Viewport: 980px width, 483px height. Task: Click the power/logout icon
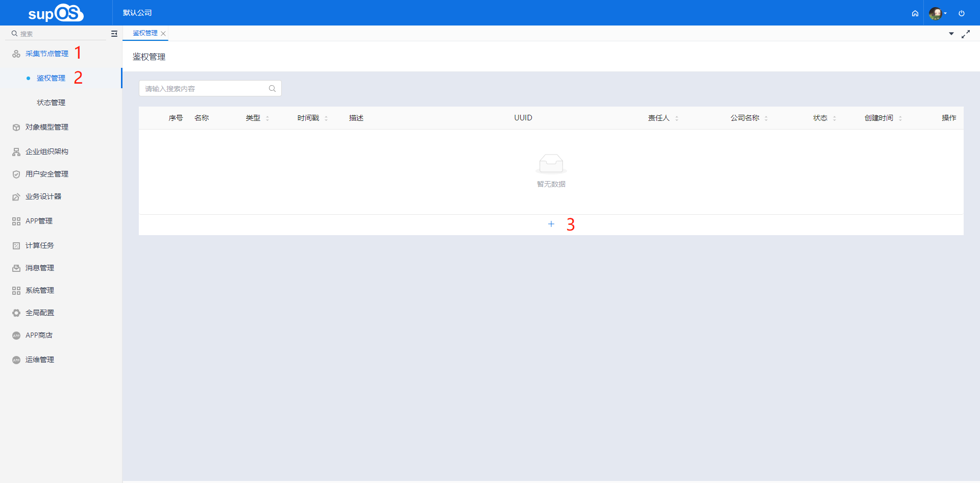click(962, 13)
